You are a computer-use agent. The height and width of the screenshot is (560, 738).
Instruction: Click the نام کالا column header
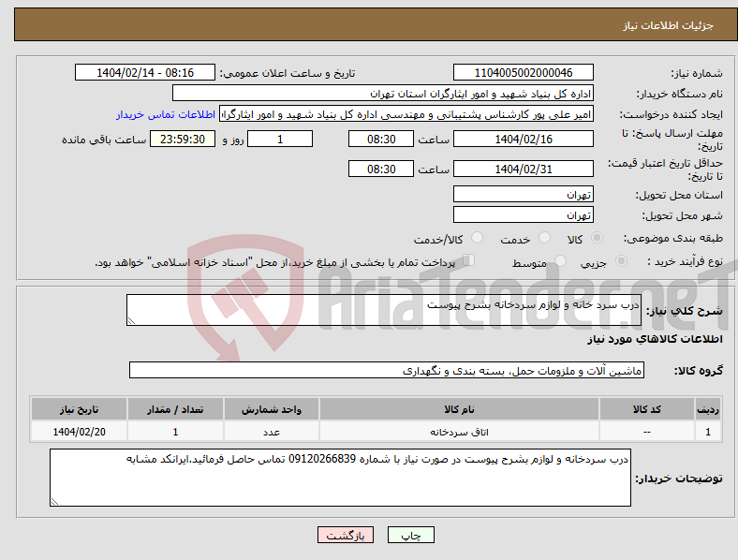click(x=459, y=409)
